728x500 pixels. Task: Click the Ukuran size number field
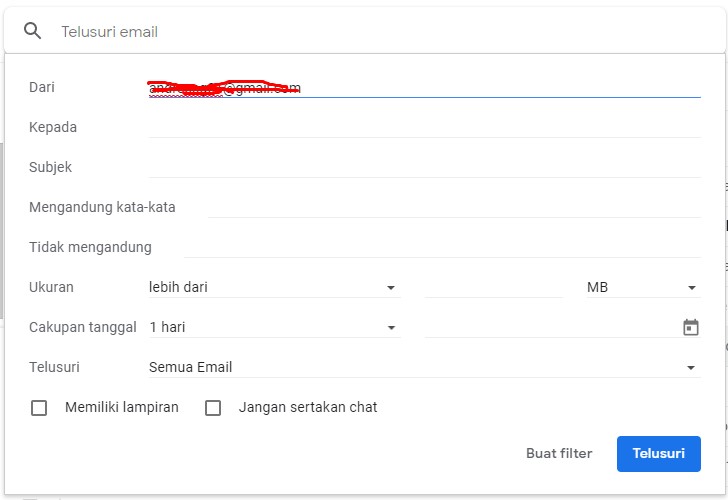coord(493,287)
